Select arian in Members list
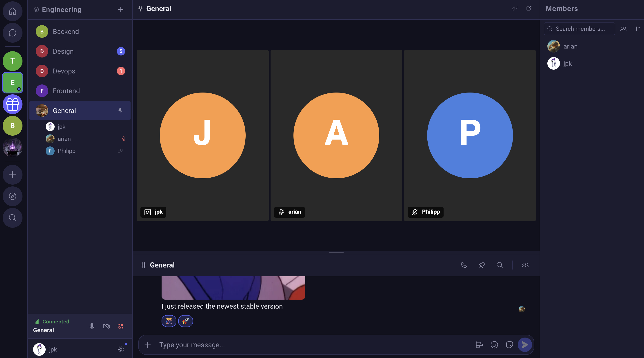The height and width of the screenshot is (358, 644). point(593,46)
